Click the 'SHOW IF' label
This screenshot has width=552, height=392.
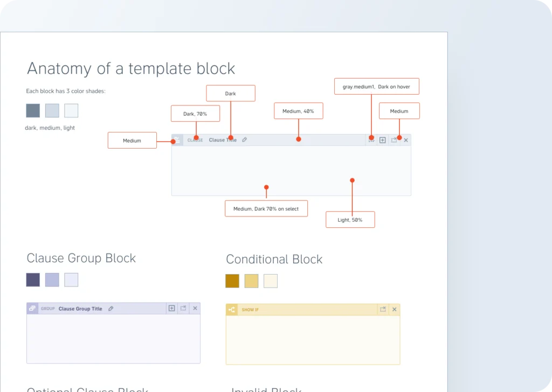pyautogui.click(x=250, y=310)
